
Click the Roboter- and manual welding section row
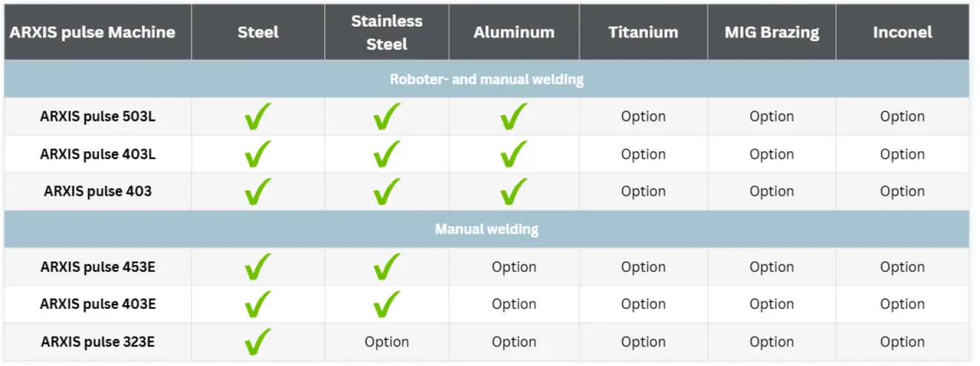(x=486, y=79)
